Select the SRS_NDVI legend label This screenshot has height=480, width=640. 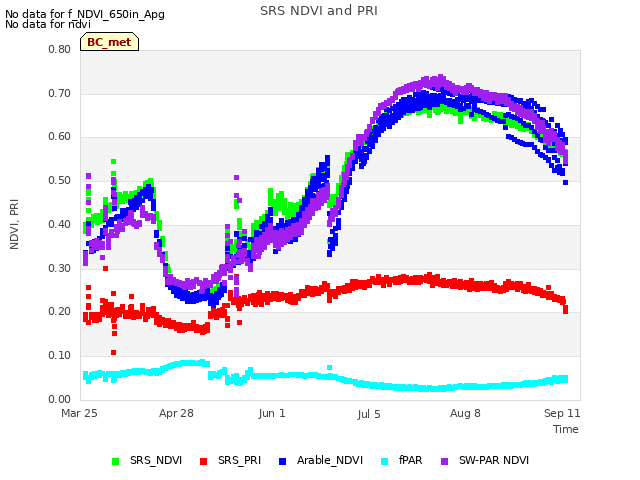pos(156,460)
